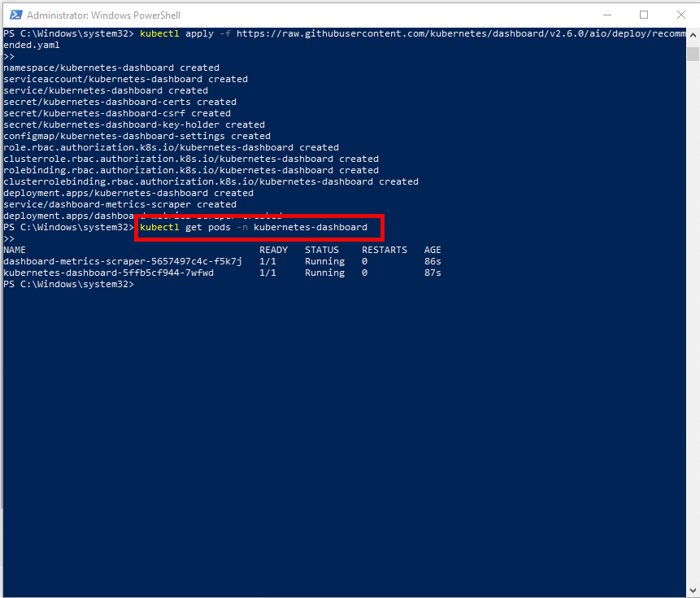Click the dashboard-metrics-scraper pod name
700x598 pixels.
(123, 262)
